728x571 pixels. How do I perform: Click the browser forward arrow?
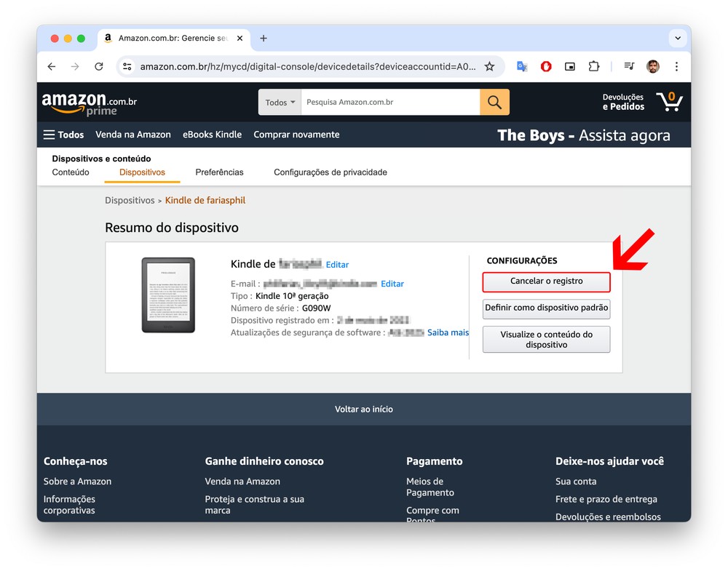(75, 66)
